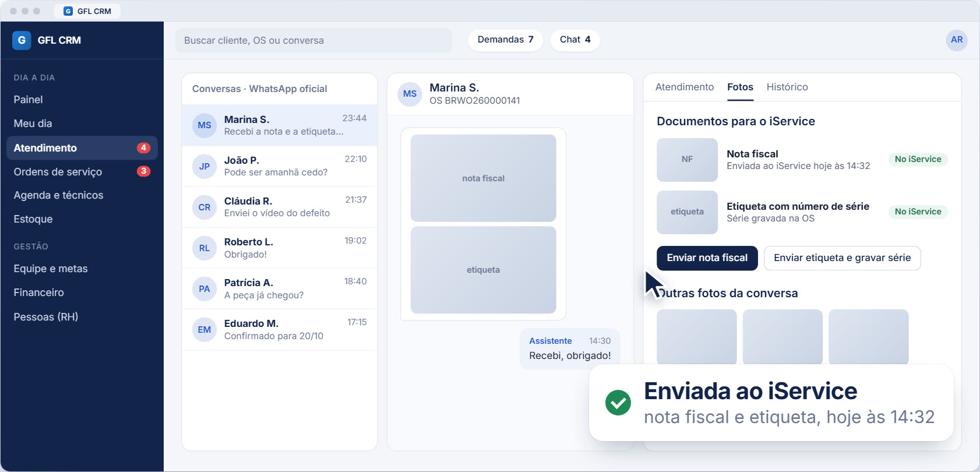Open the last photo under Outras fotos
This screenshot has width=980, height=472.
point(869,337)
